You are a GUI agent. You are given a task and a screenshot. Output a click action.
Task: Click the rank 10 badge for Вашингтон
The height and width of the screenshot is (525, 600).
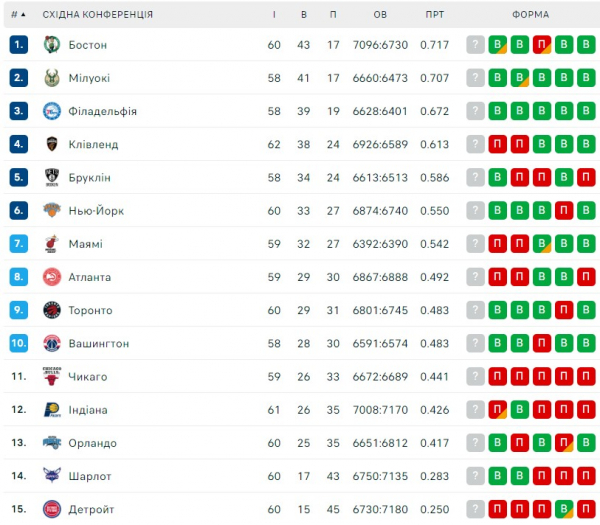click(x=18, y=343)
